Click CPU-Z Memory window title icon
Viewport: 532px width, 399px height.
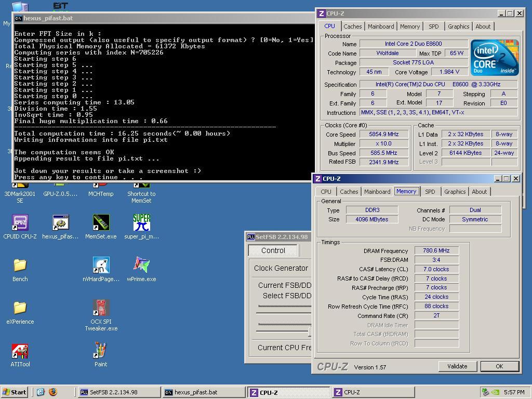[317, 179]
